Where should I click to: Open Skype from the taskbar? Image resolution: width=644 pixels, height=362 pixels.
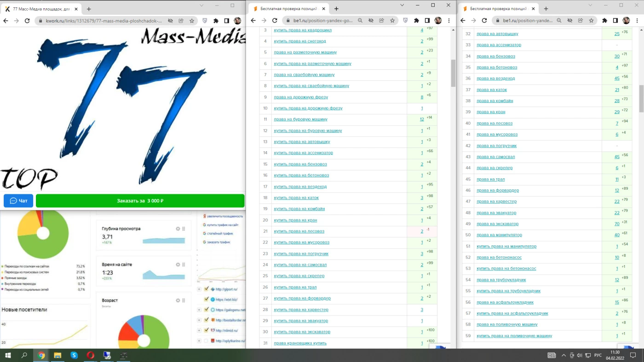pos(74,355)
